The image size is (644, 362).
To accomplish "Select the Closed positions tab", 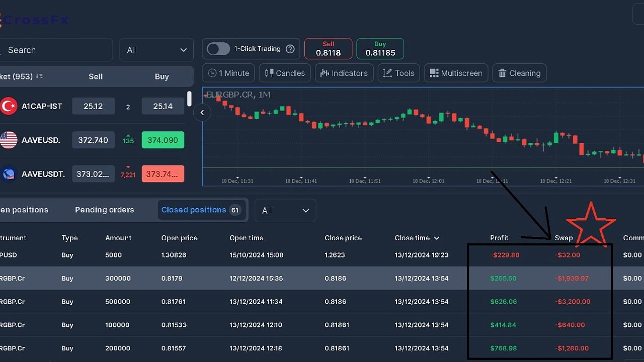I will tap(200, 210).
